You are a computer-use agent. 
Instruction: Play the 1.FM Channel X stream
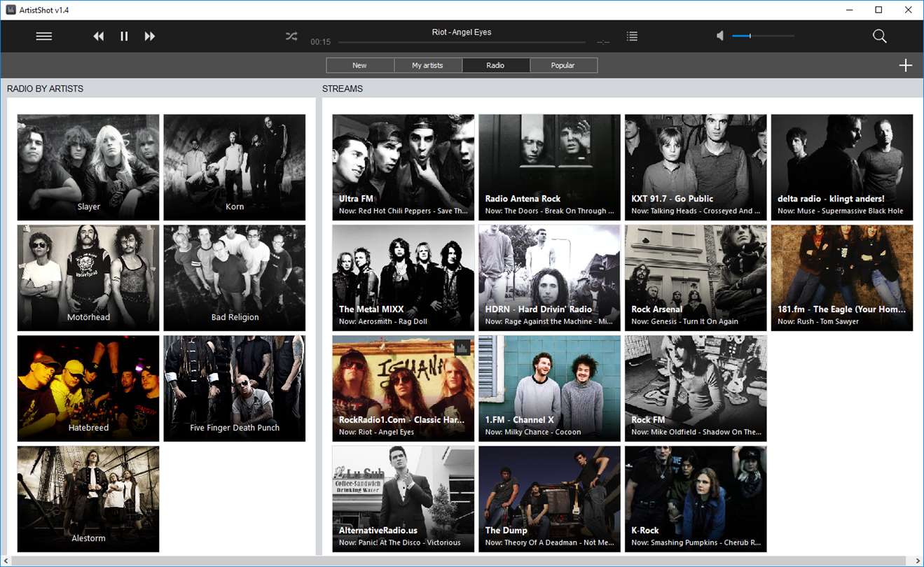(x=550, y=388)
